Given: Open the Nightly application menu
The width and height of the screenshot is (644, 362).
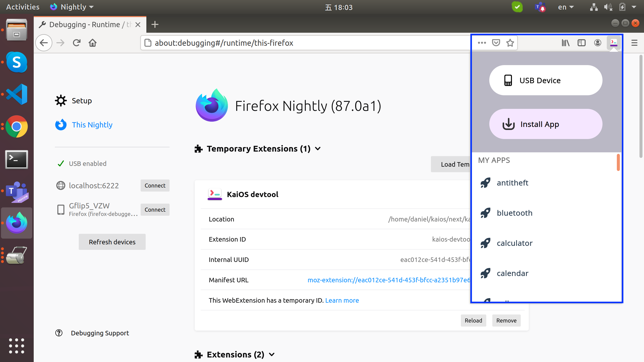Looking at the screenshot, I should pos(73,7).
